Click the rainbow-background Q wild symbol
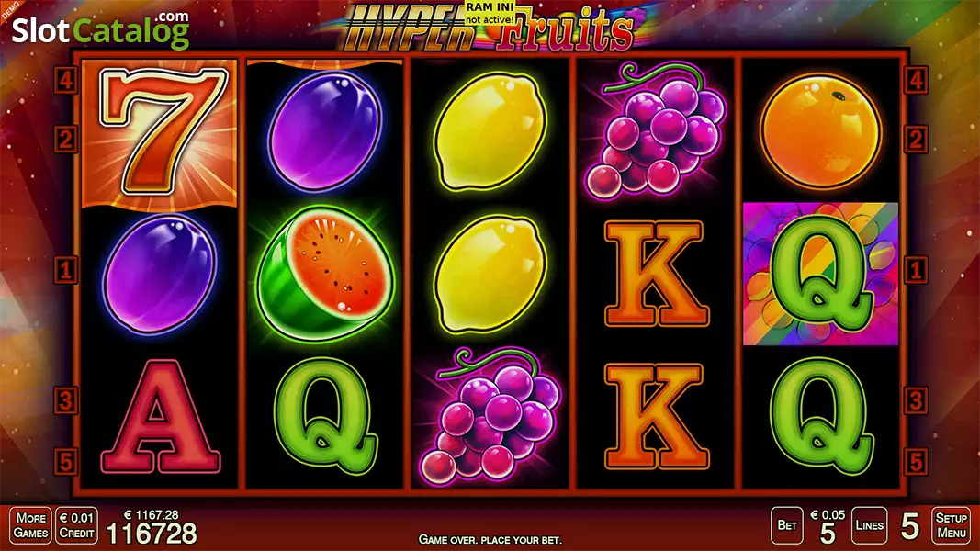This screenshot has height=551, width=980. pyautogui.click(x=820, y=274)
